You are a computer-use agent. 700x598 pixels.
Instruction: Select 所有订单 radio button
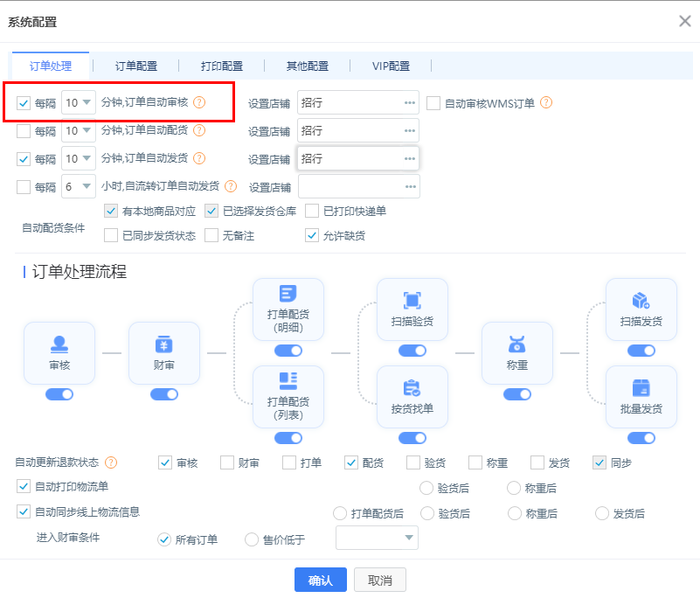tap(163, 539)
